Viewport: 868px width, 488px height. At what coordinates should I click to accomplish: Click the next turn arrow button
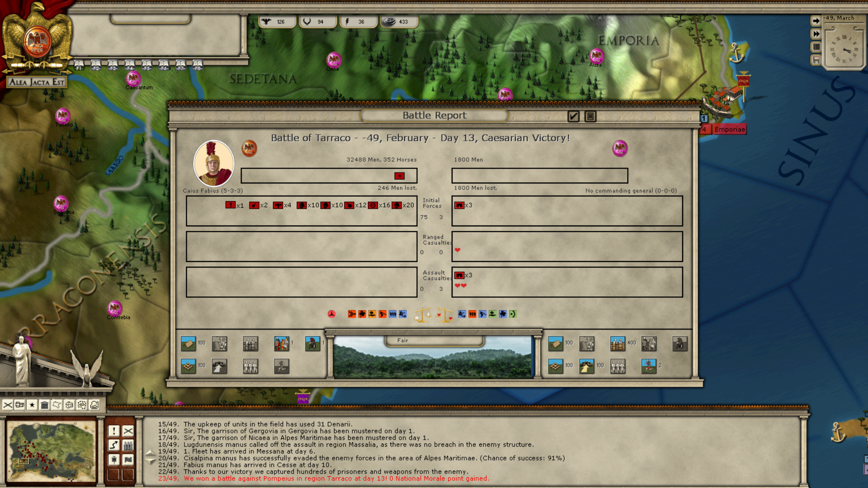(816, 21)
